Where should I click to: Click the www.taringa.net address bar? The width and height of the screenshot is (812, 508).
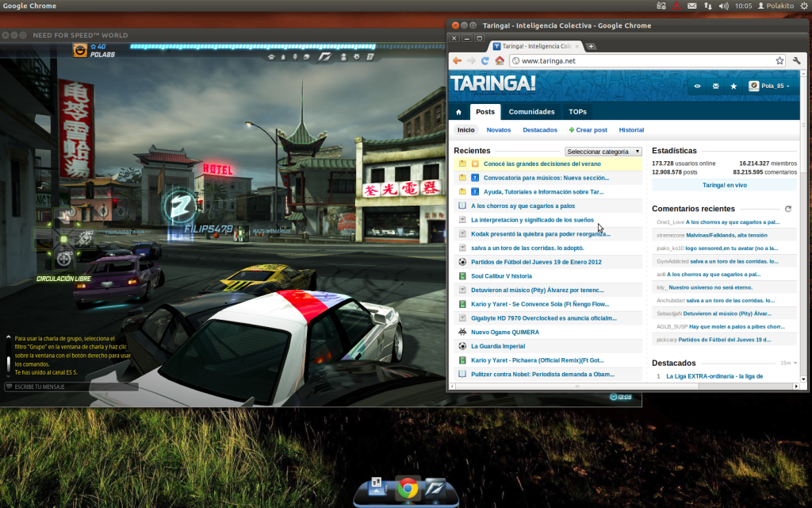647,60
